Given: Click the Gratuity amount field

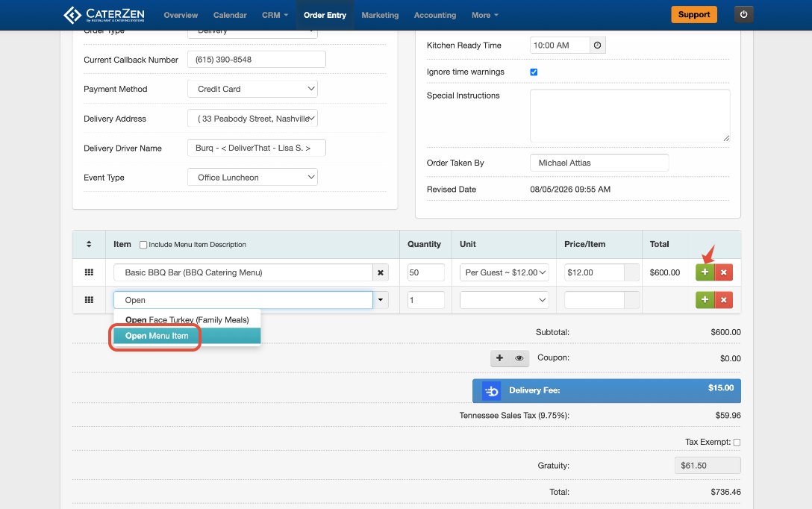Looking at the screenshot, I should point(708,466).
